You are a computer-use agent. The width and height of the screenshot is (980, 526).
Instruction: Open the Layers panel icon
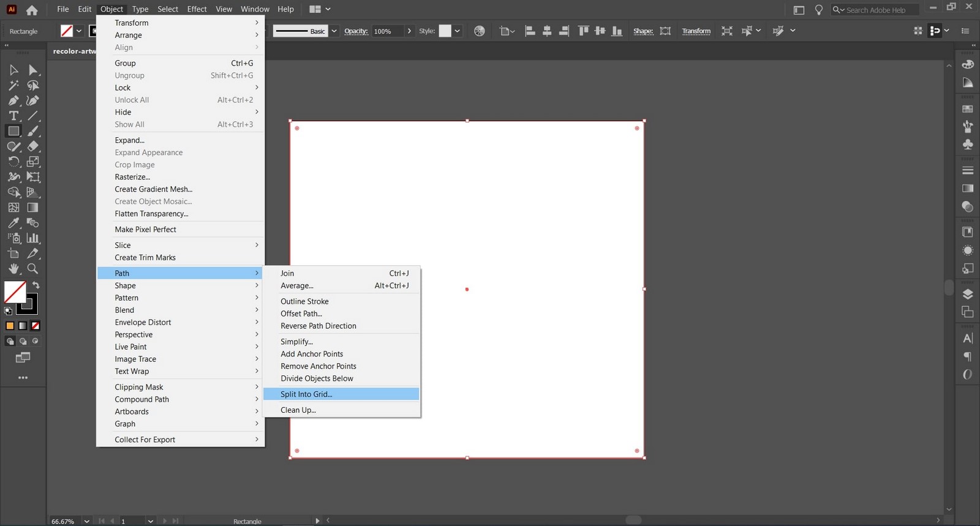click(x=968, y=294)
